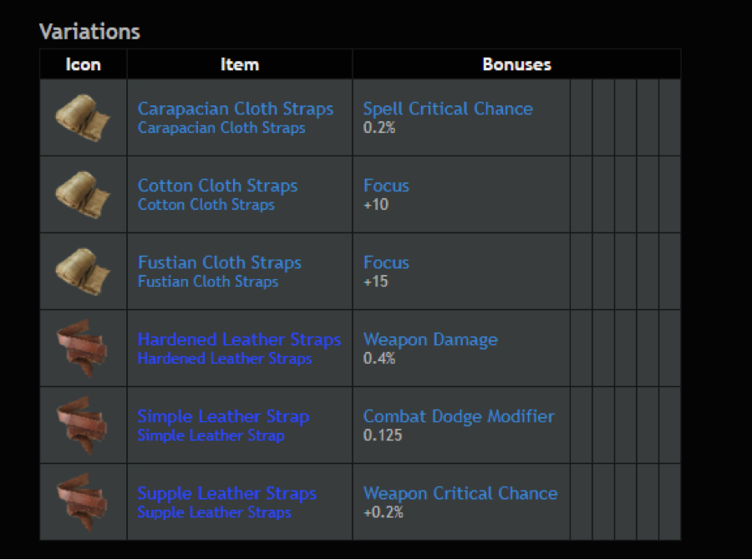Follow the Weapon Critical Chance link
Screen dimensions: 752x560
(x=460, y=493)
